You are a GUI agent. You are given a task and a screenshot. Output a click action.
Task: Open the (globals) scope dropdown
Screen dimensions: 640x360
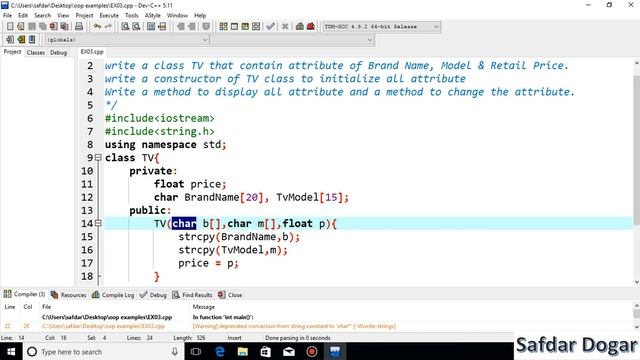pos(127,40)
